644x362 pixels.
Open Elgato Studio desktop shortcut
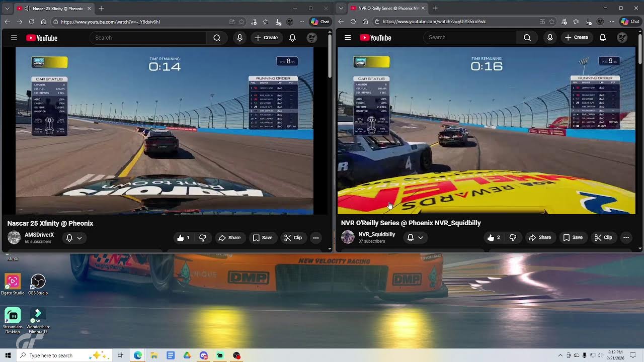(x=13, y=285)
